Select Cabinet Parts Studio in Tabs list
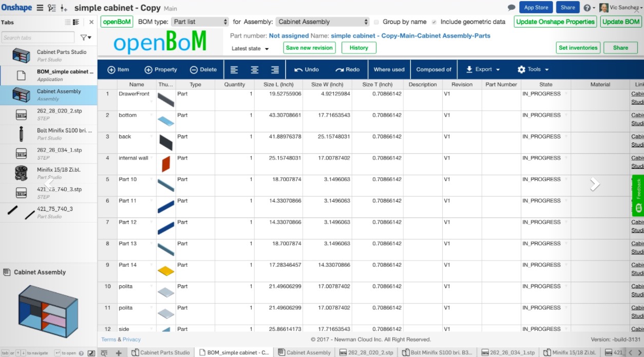Viewport: 644px width, 357px height. pyautogui.click(x=48, y=55)
